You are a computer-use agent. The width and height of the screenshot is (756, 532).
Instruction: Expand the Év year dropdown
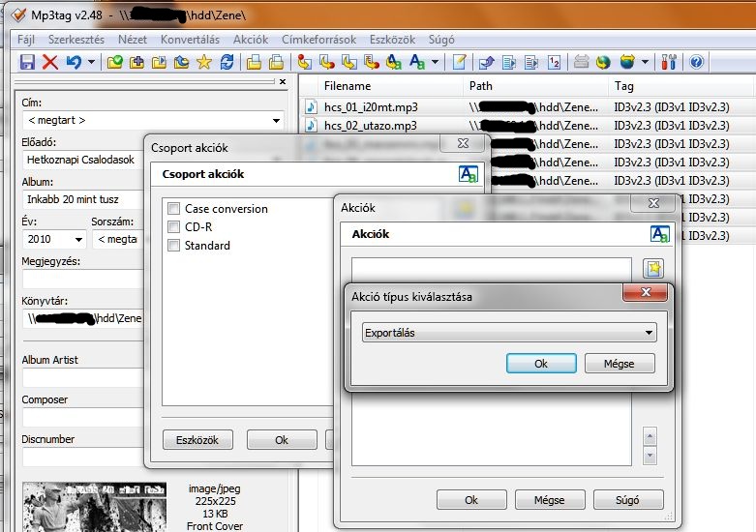click(x=78, y=239)
